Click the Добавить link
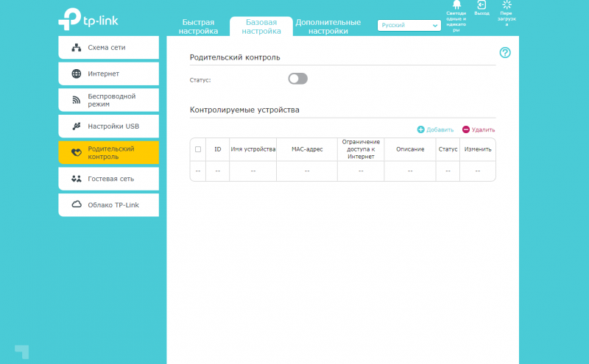 tap(440, 130)
